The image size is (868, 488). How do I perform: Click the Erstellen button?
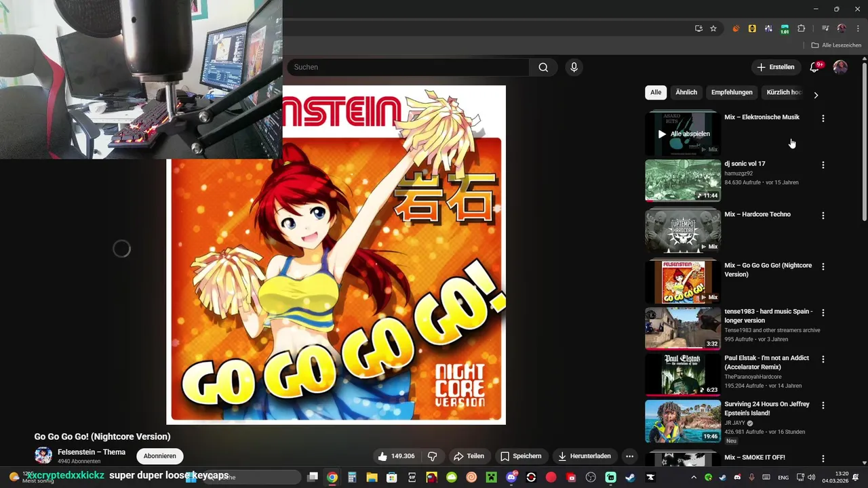pyautogui.click(x=776, y=67)
